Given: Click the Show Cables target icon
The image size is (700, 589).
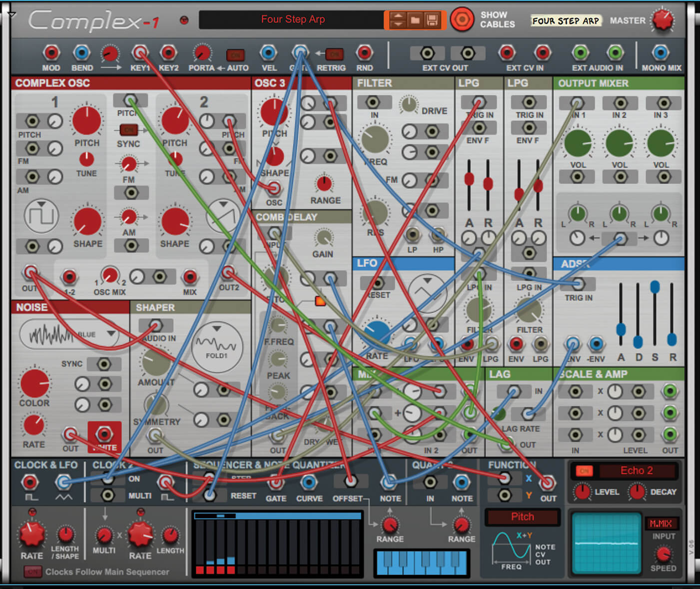Looking at the screenshot, I should (x=462, y=20).
